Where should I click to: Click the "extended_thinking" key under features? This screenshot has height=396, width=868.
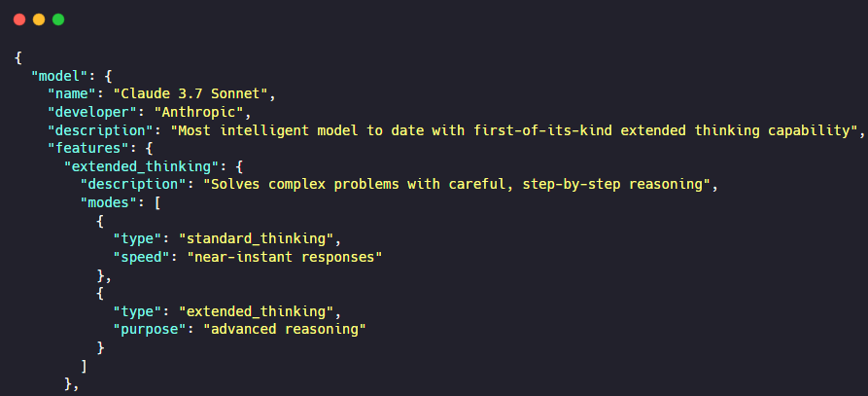[140, 166]
